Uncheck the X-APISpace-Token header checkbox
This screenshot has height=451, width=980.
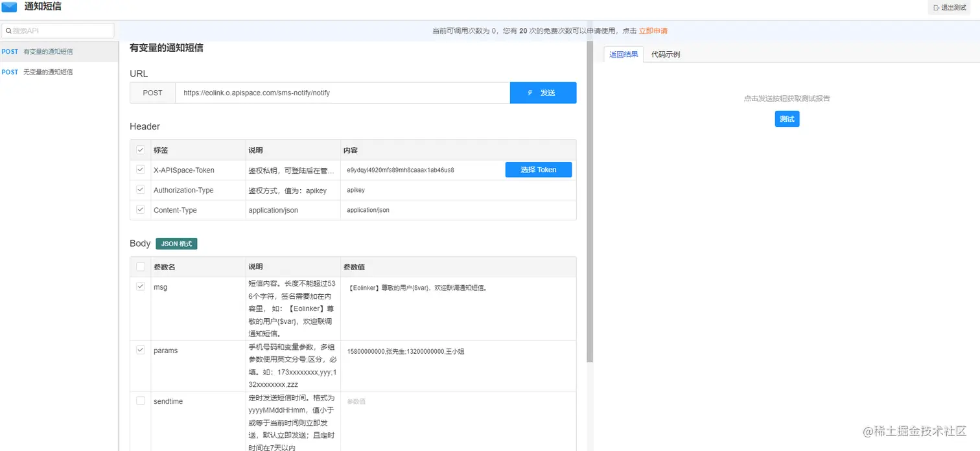coord(141,170)
